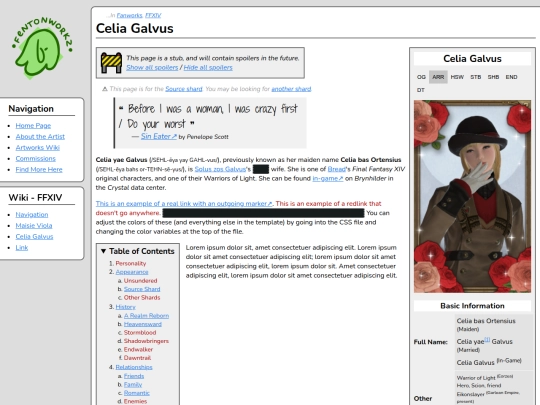Select the DT infobox tab
The width and height of the screenshot is (540, 405).
click(420, 90)
